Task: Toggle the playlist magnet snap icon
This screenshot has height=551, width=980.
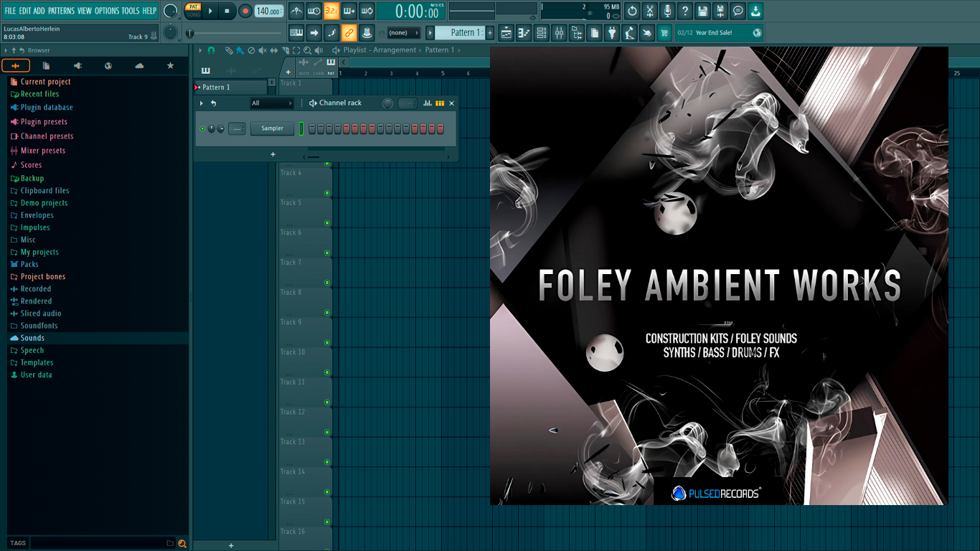Action: point(211,50)
